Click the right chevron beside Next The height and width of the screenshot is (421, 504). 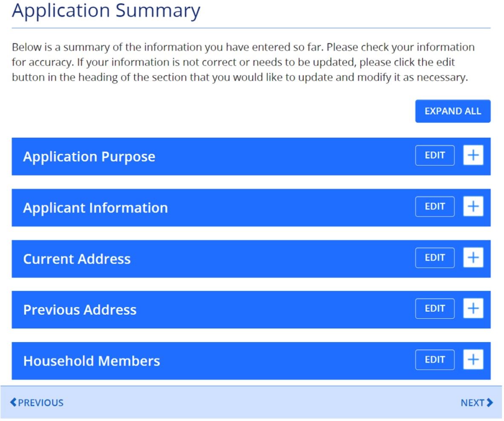pos(490,403)
